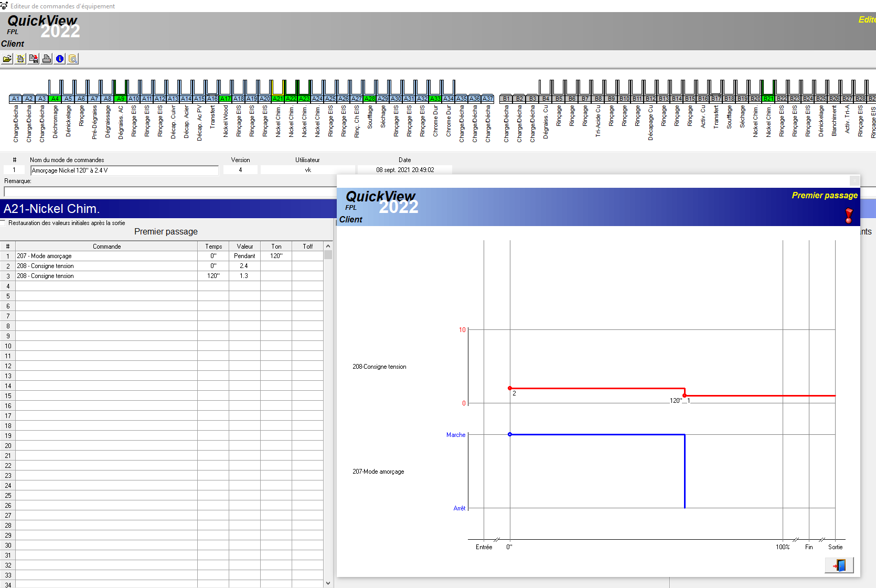Click the Commande column header

106,247
